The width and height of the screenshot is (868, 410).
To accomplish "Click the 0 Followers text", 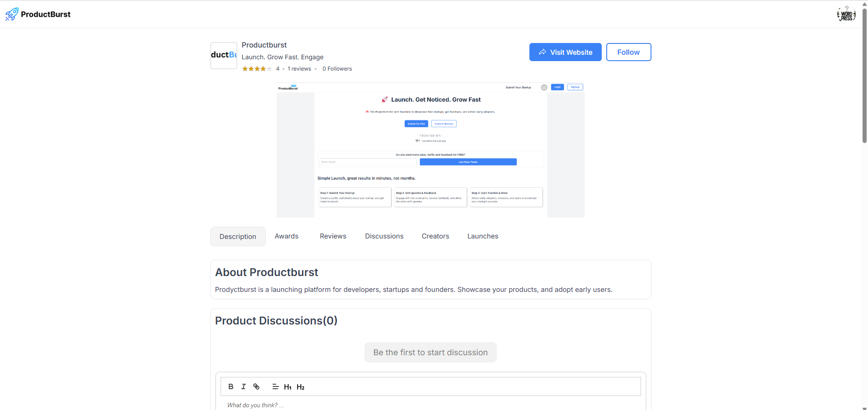I will pos(337,69).
